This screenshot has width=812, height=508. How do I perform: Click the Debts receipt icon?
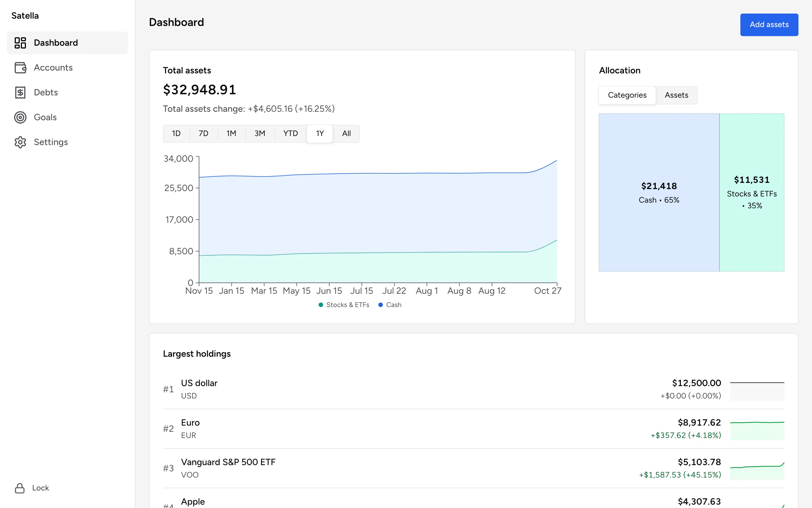(20, 92)
